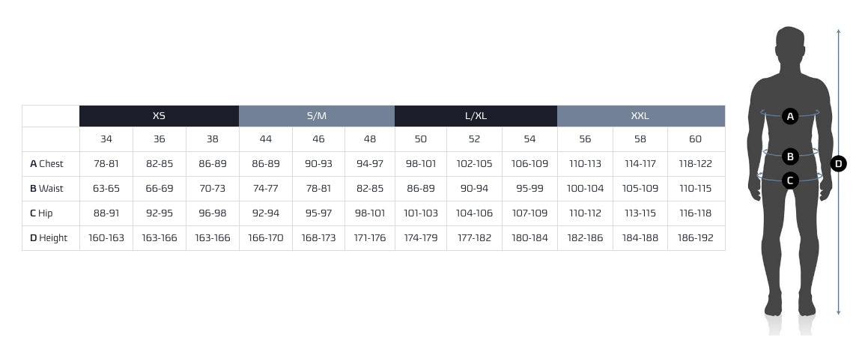Click the A chest marker on figure

(x=790, y=116)
